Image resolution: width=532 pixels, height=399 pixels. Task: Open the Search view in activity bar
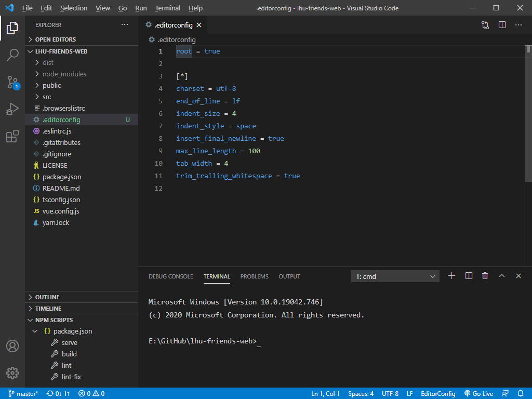tap(12, 55)
